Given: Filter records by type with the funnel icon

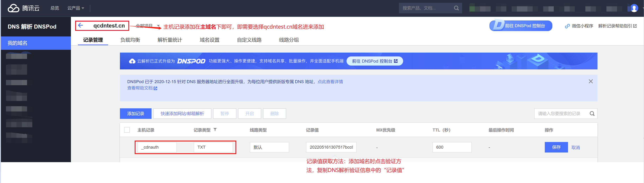Looking at the screenshot, I should tap(215, 130).
